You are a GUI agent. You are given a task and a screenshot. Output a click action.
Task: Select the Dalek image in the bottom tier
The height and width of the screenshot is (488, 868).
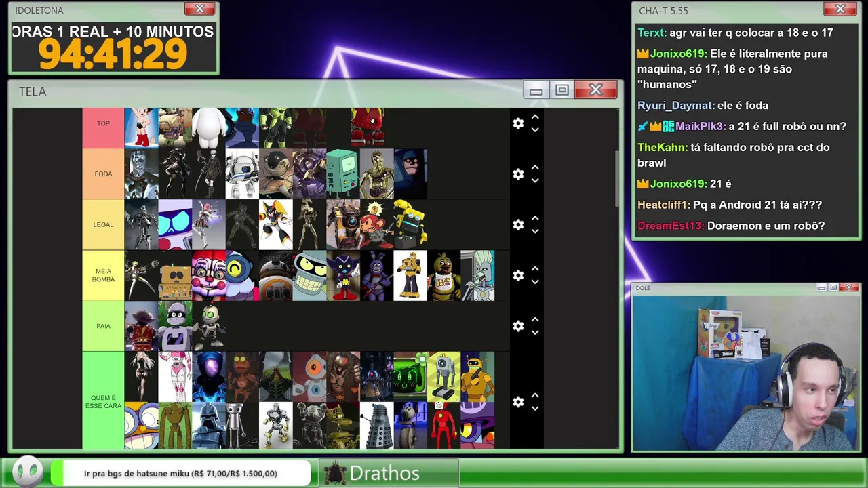[x=376, y=426]
